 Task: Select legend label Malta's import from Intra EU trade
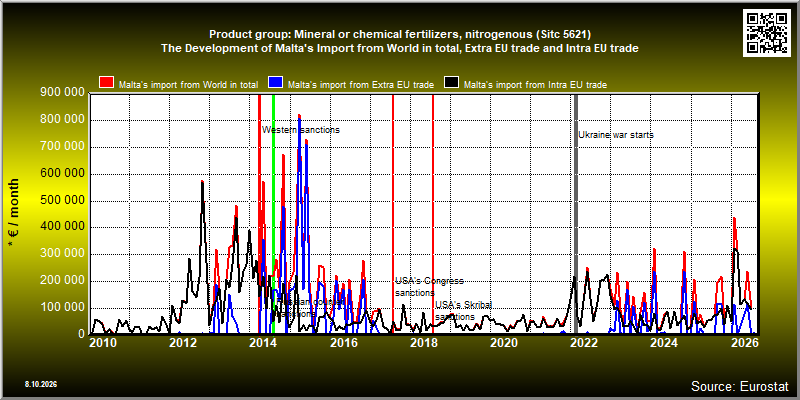535,85
